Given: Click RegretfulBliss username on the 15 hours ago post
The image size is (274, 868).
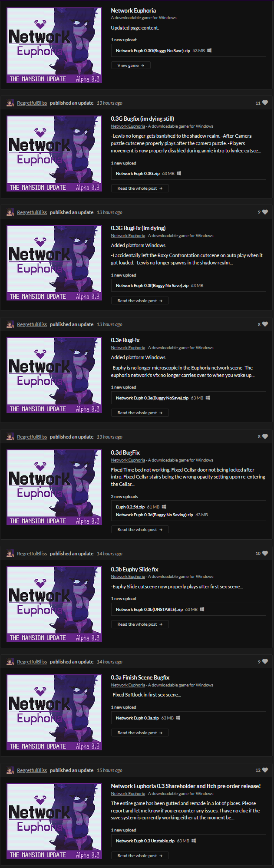Looking at the screenshot, I should click(x=32, y=770).
